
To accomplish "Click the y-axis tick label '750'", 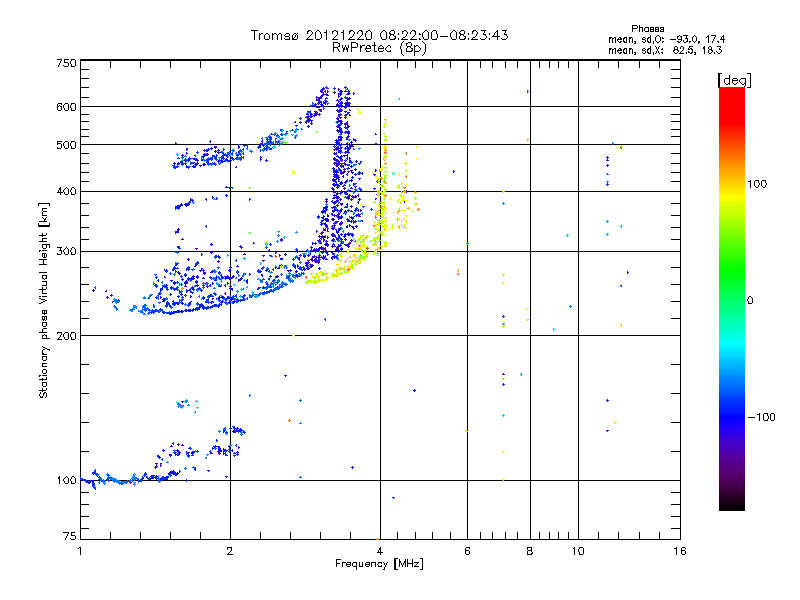I will [x=66, y=63].
